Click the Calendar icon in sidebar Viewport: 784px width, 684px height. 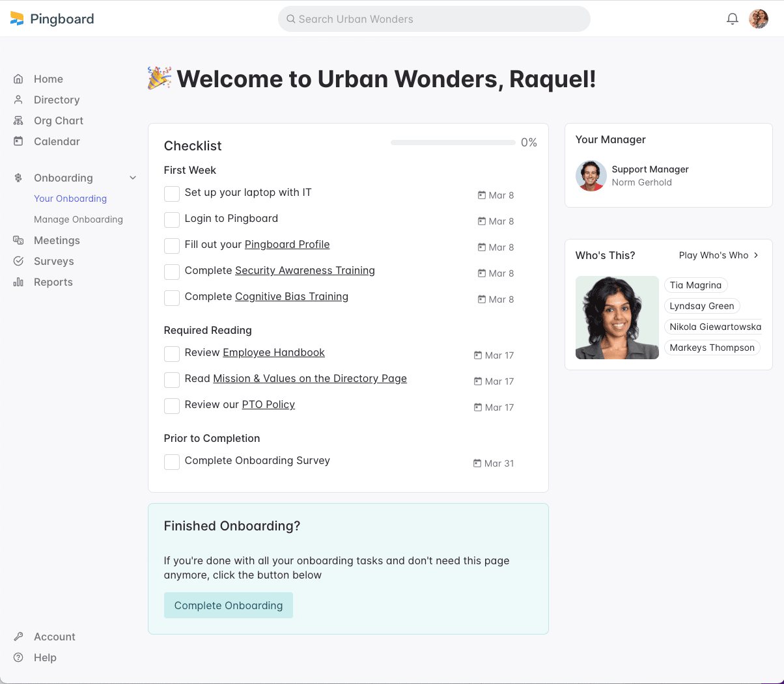(18, 141)
